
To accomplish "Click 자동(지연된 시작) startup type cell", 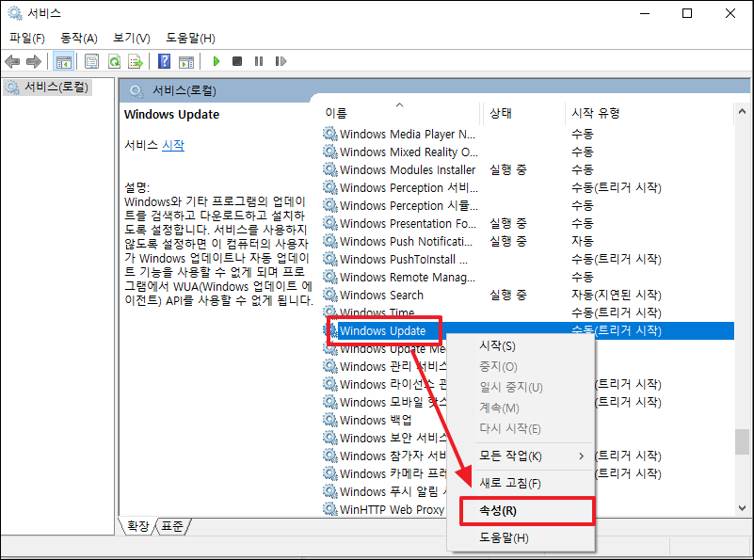I will 617,295.
